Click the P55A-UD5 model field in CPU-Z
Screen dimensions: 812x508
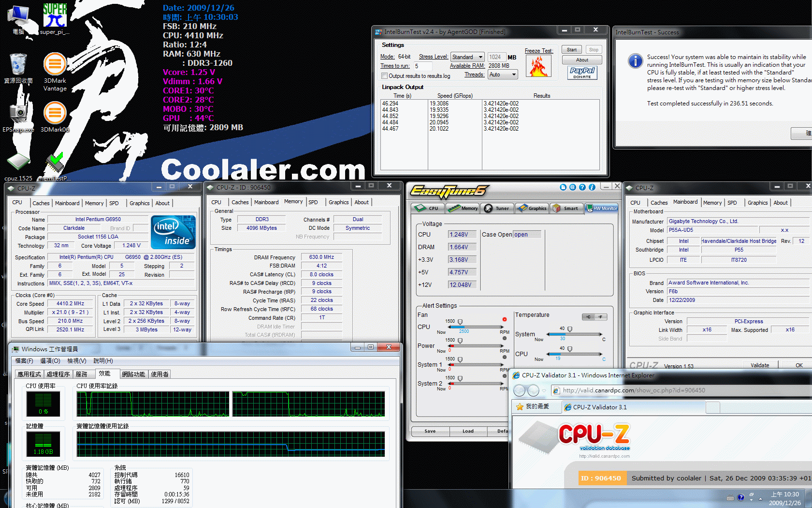711,230
